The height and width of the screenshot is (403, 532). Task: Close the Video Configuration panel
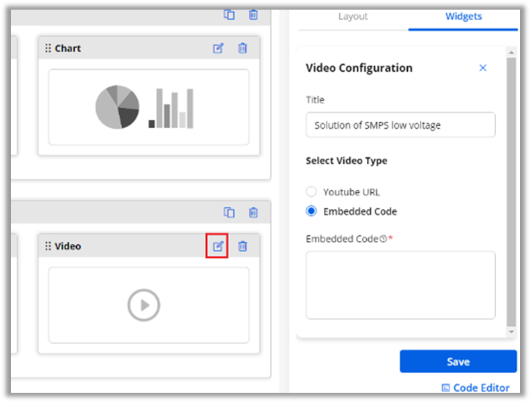pos(483,68)
